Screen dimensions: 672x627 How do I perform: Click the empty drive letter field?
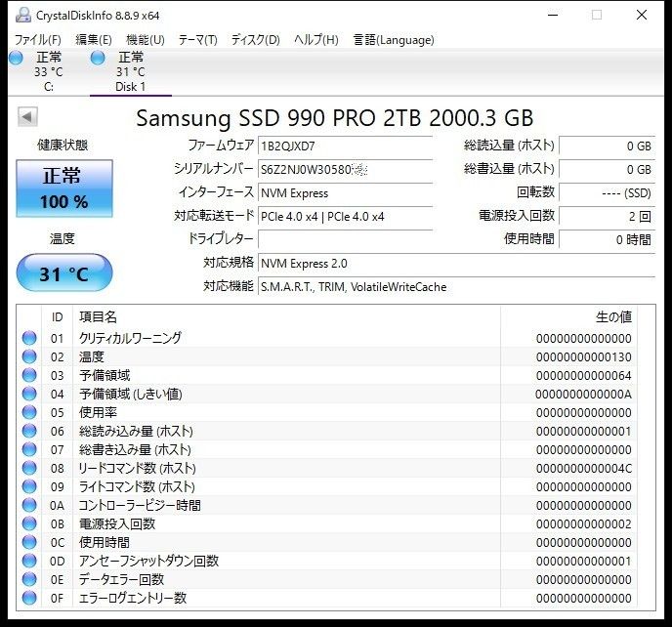[346, 239]
